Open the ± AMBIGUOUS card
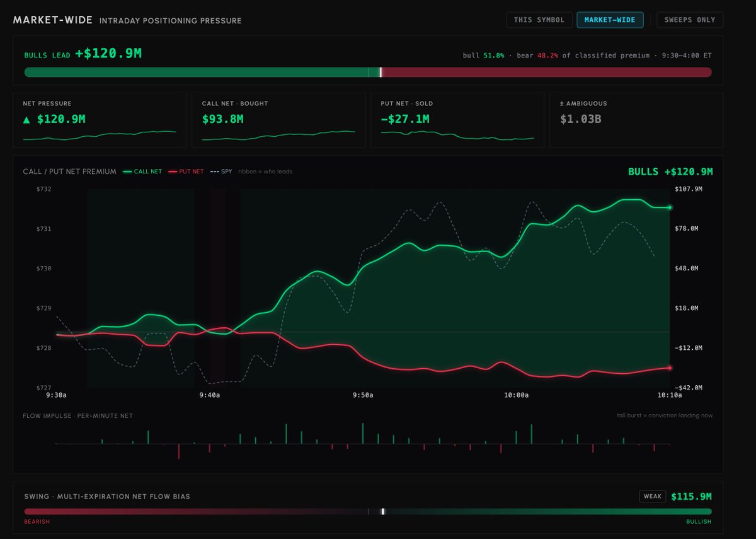756x539 pixels. tap(636, 120)
